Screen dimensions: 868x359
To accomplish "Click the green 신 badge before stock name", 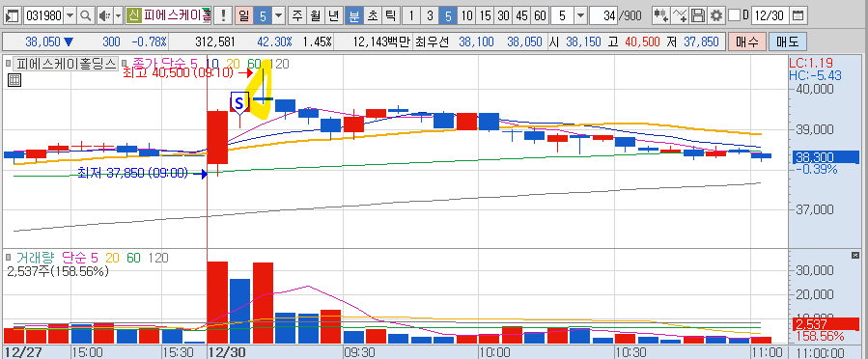I will 133,15.
